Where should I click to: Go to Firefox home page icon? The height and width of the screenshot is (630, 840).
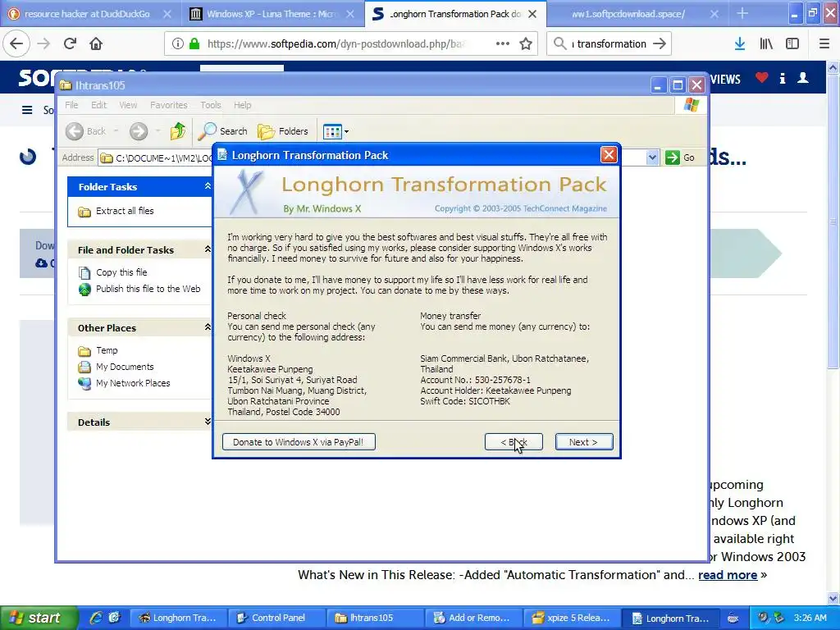[96, 43]
